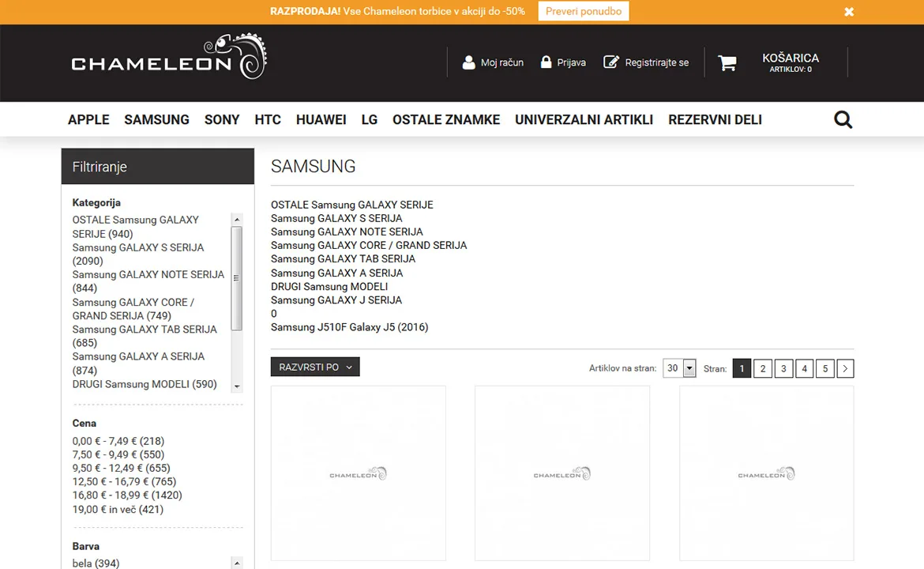Viewport: 924px width, 569px height.
Task: Filter by DRUGI Samsung MODELI (590)
Action: click(x=145, y=384)
